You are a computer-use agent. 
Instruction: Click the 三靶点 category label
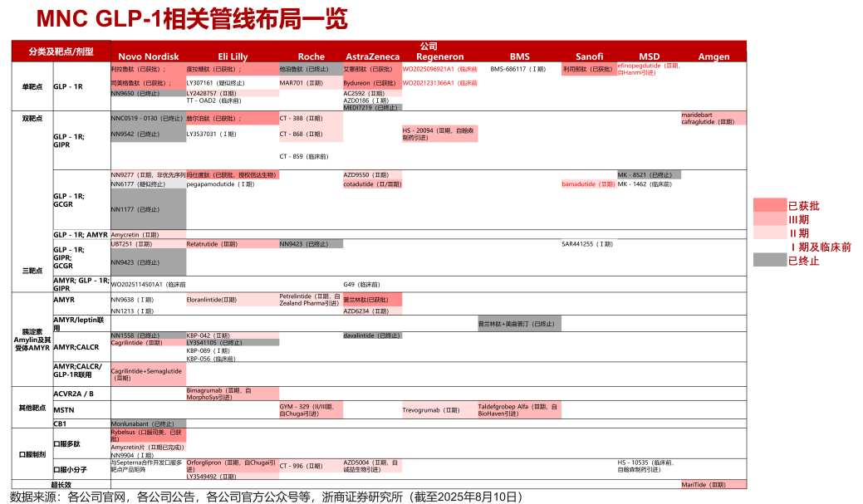click(x=32, y=271)
